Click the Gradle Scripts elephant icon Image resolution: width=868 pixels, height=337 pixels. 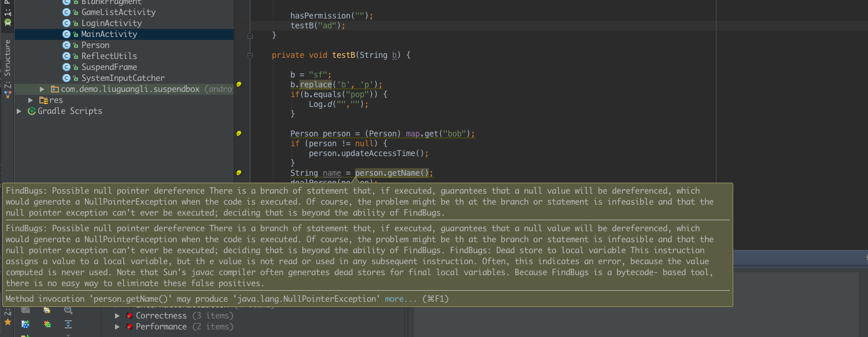[32, 111]
